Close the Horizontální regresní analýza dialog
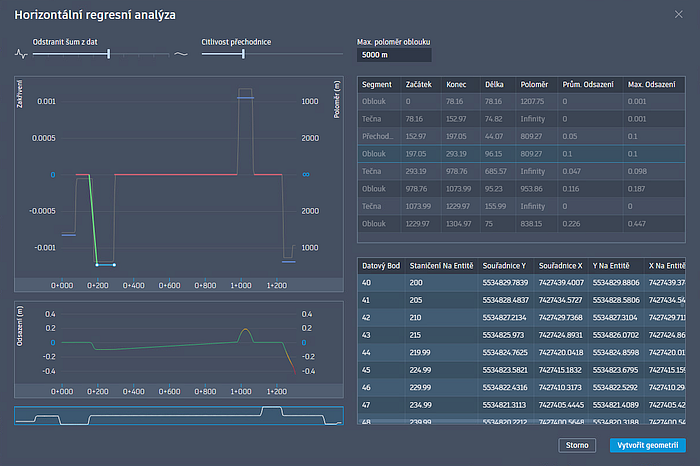Viewport: 700px width, 466px height. click(x=682, y=14)
